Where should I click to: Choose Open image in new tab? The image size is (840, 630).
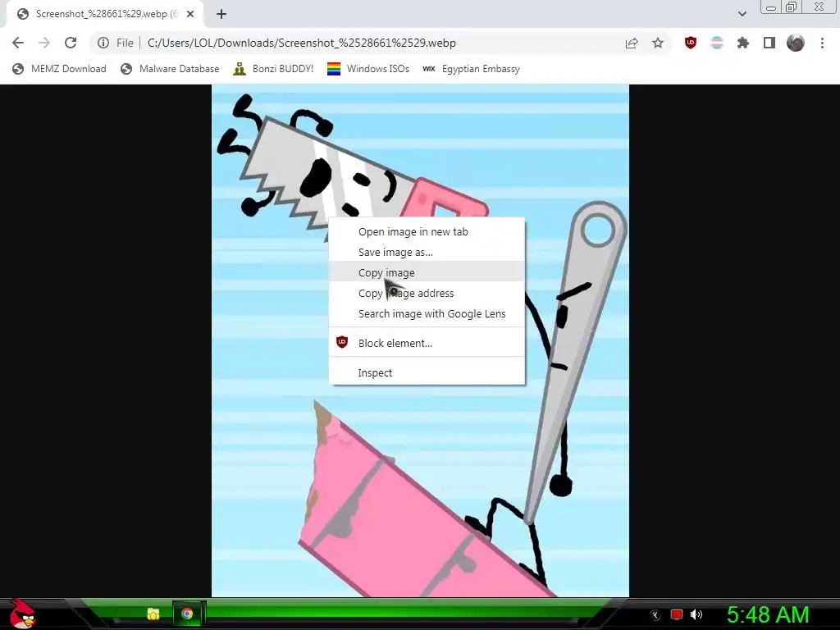427,231
